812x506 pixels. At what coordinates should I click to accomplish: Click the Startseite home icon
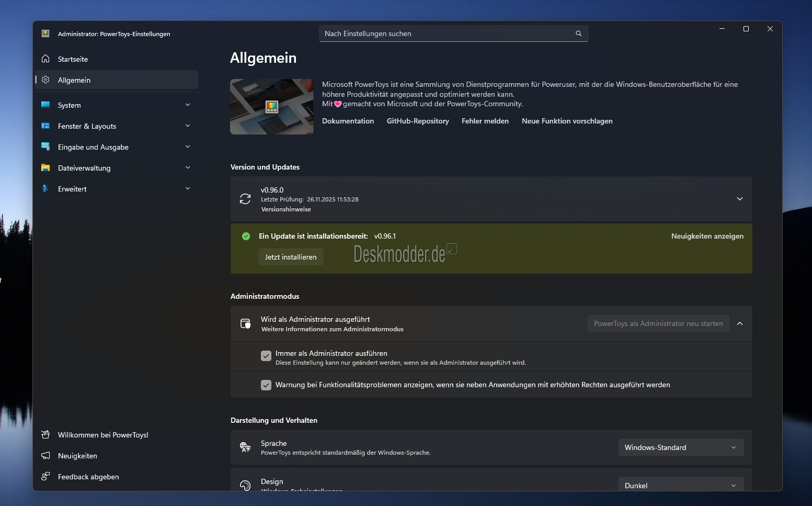tap(46, 59)
